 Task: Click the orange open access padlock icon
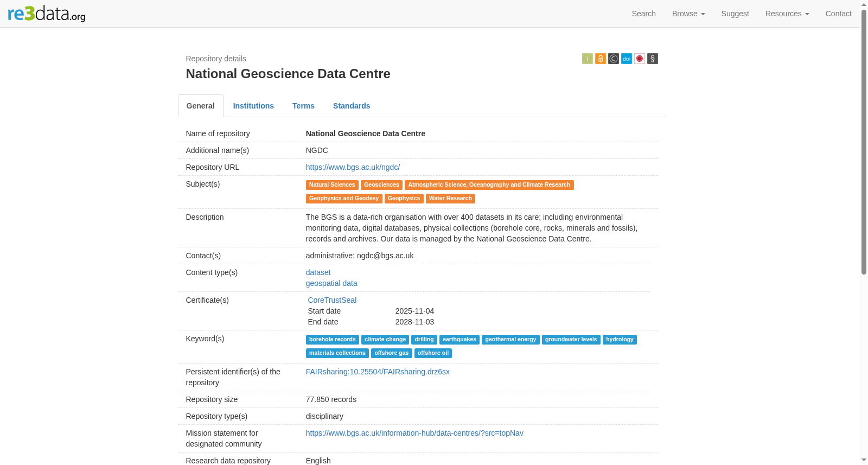click(601, 59)
